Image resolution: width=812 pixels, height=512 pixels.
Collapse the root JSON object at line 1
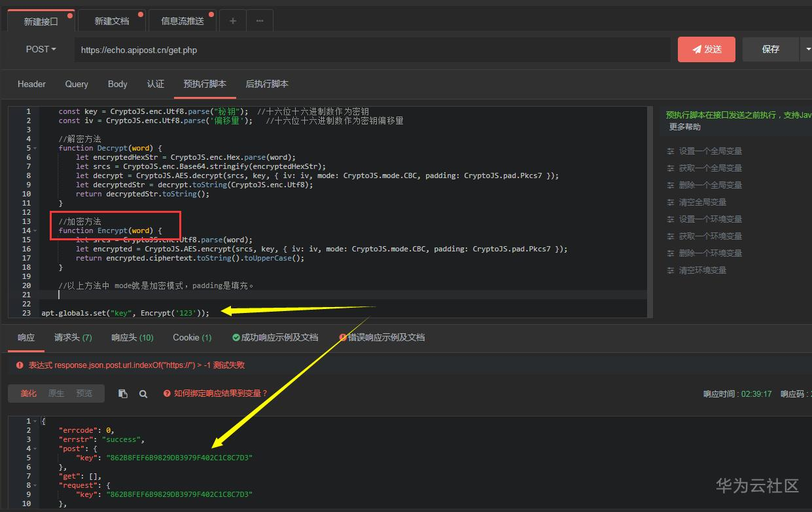click(x=35, y=421)
